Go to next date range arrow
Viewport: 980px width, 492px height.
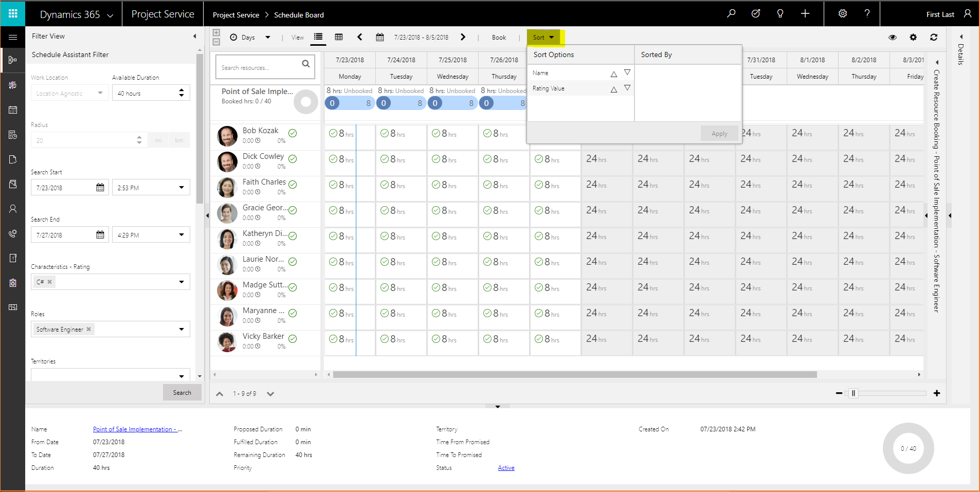pos(463,37)
